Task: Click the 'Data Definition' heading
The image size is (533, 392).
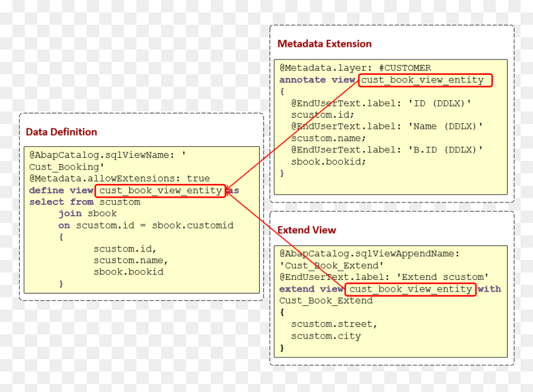Action: pos(61,132)
